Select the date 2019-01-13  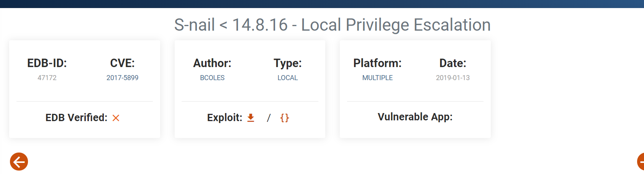coord(453,78)
